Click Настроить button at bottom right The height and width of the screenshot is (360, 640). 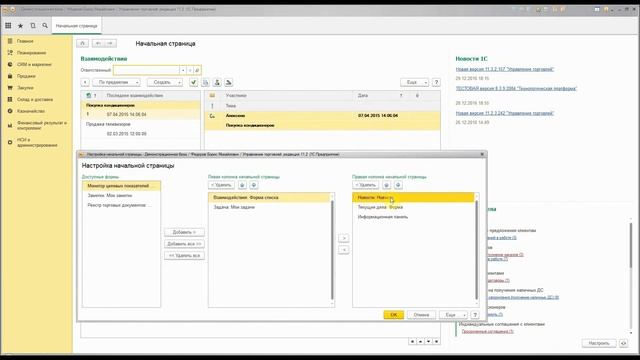pyautogui.click(x=599, y=343)
